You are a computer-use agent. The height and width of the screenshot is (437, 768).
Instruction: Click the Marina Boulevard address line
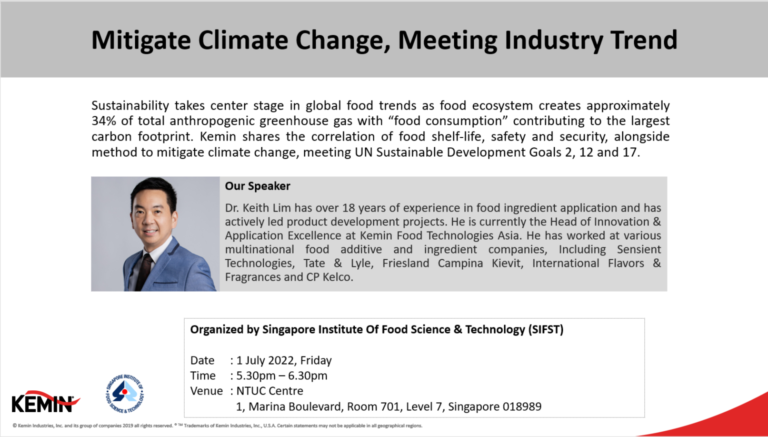[389, 407]
